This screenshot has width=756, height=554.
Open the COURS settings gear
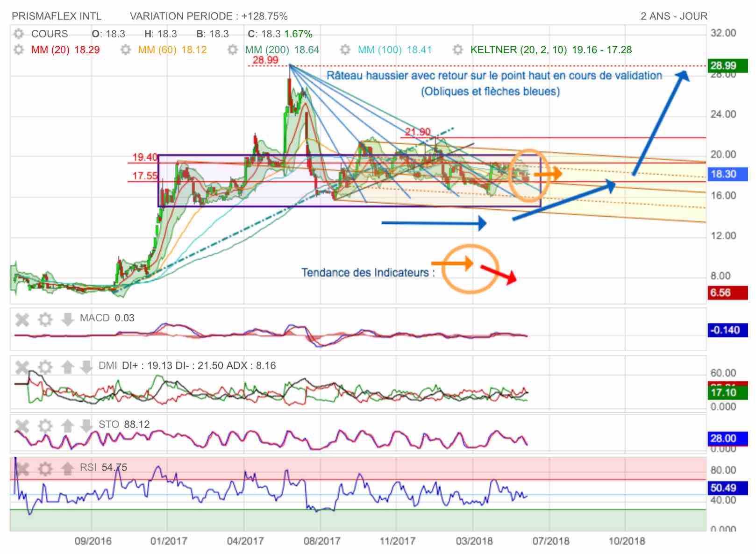19,34
